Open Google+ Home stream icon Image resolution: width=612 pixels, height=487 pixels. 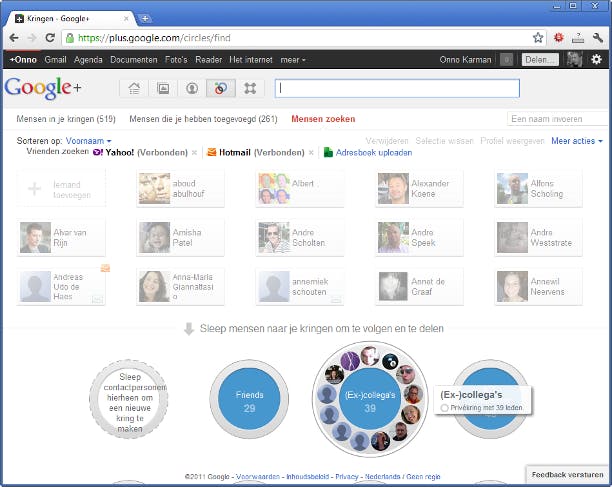pos(134,89)
